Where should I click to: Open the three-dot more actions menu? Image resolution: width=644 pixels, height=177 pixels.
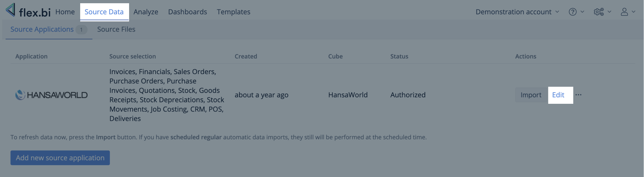tap(578, 95)
